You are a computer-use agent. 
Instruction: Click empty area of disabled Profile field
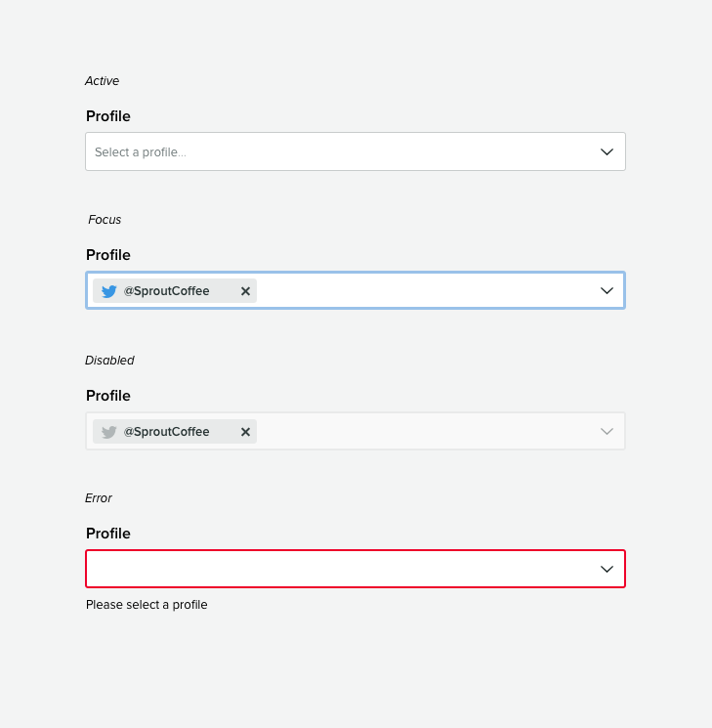(420, 432)
